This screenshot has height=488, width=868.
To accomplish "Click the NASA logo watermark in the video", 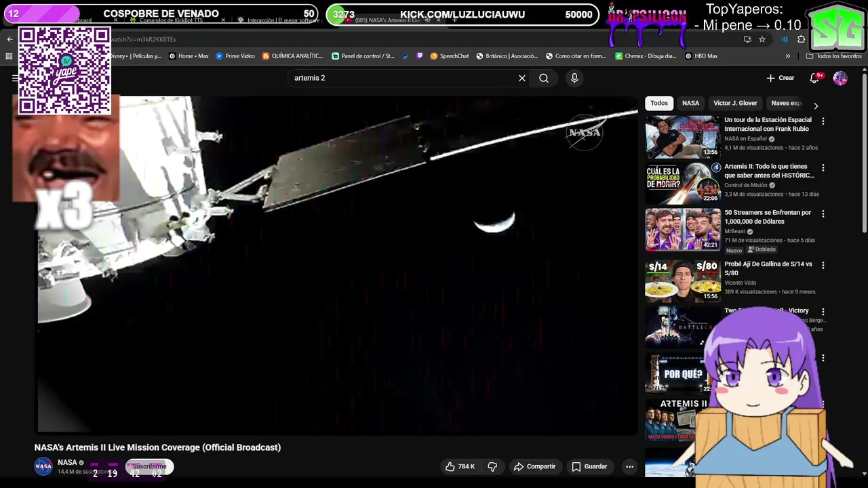I will click(585, 133).
